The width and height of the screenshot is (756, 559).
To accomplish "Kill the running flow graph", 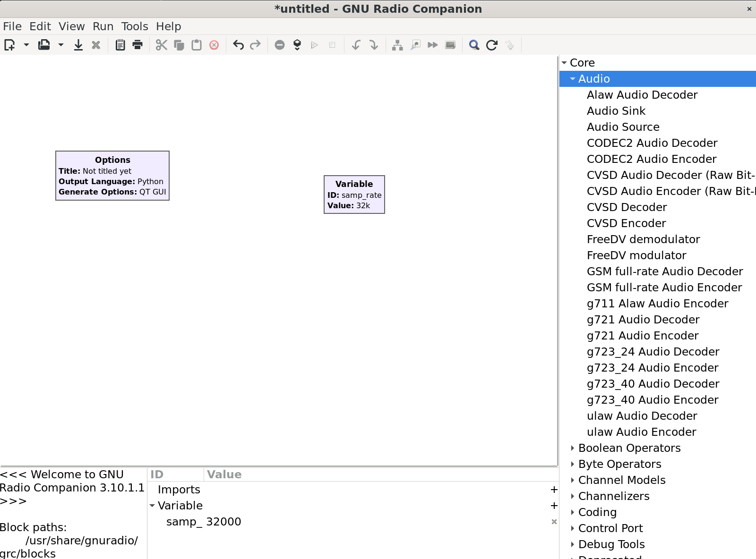I will (x=332, y=45).
